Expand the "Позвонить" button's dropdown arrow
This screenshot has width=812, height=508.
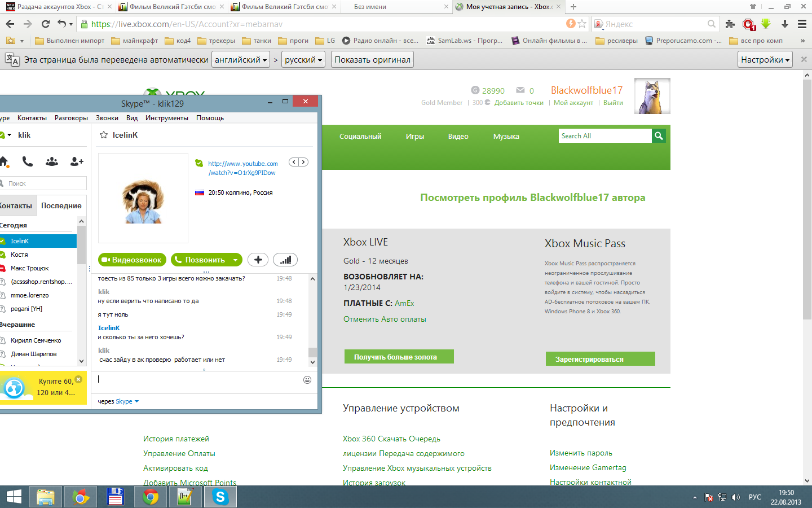pyautogui.click(x=237, y=260)
